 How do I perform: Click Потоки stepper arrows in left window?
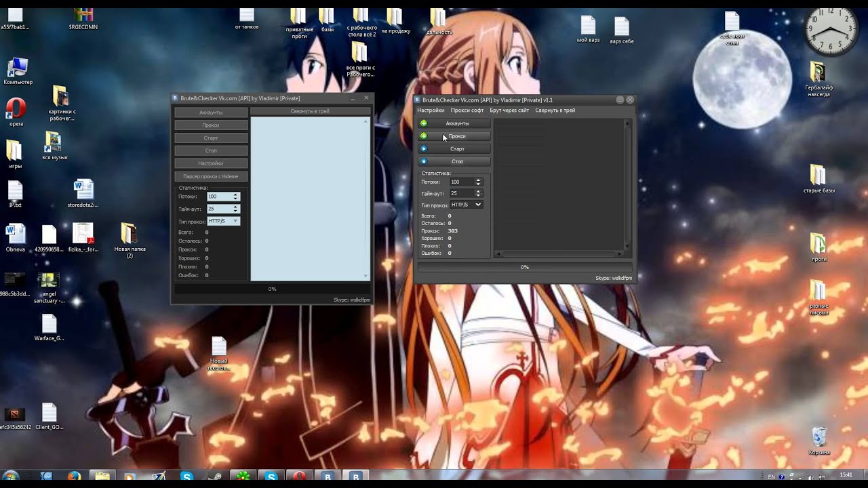tap(235, 197)
